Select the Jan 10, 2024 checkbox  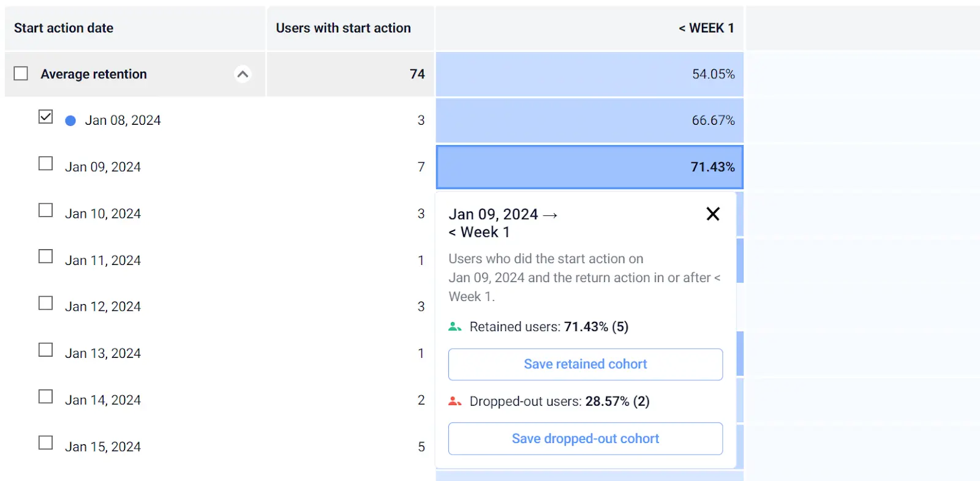tap(45, 210)
